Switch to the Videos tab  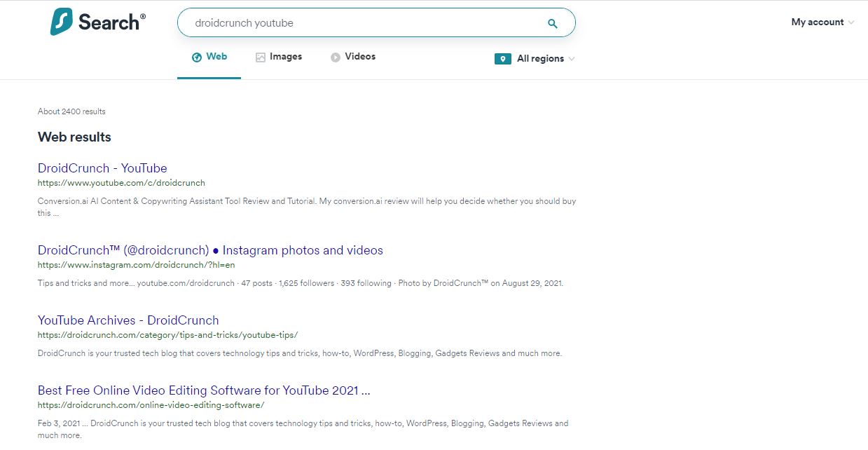pos(360,57)
